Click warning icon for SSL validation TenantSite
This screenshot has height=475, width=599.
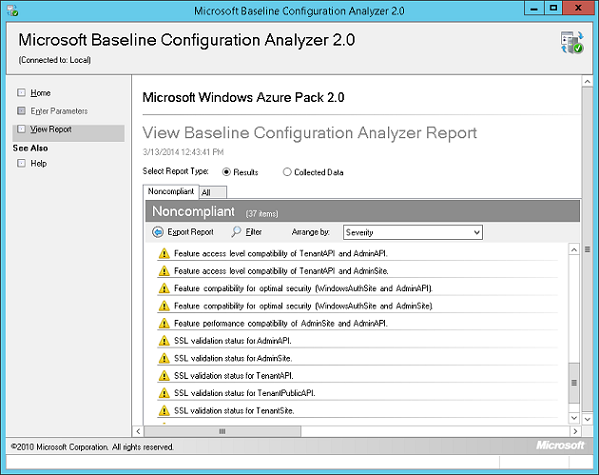[164, 411]
